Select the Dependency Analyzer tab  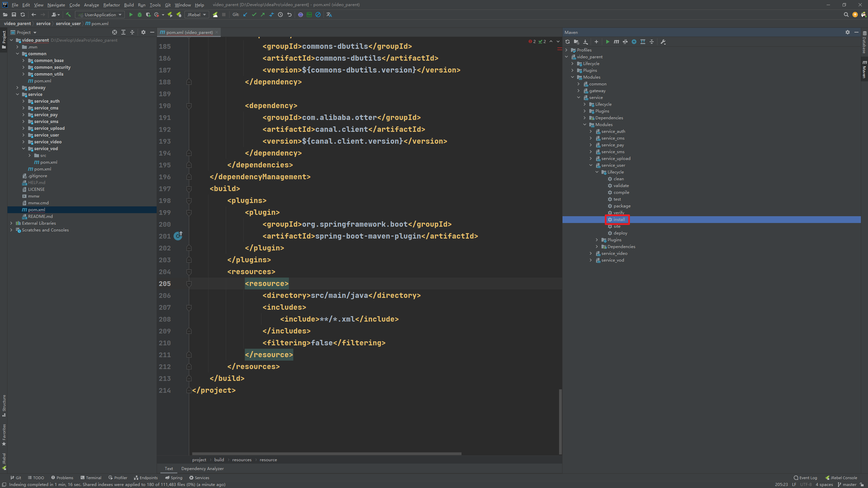tap(203, 468)
